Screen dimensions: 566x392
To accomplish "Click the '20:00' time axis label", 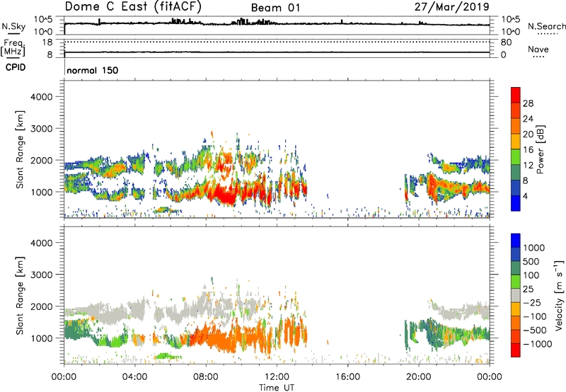I will [418, 377].
